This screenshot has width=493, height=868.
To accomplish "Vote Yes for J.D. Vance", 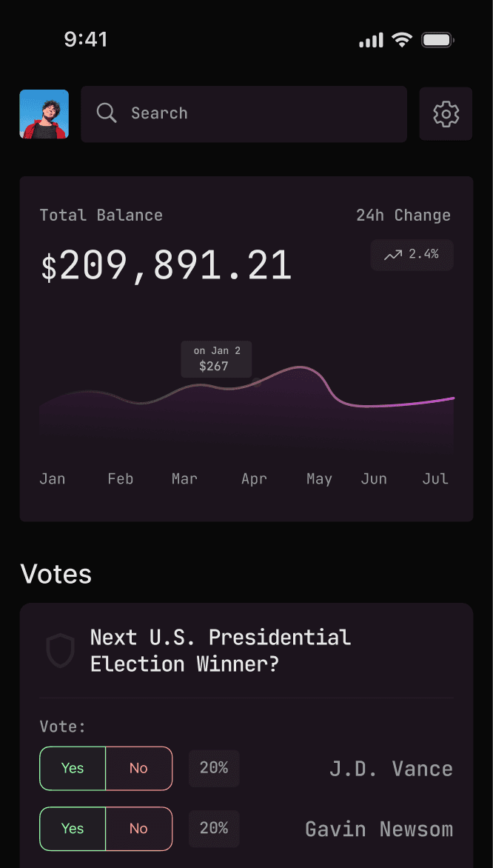I will tap(73, 768).
